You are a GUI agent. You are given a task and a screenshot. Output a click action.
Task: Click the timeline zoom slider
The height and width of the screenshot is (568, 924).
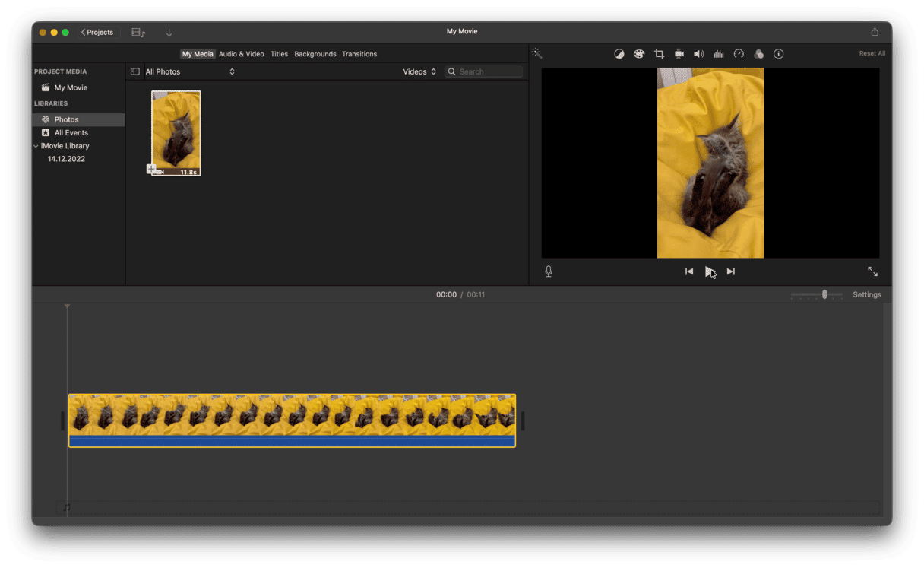[824, 294]
